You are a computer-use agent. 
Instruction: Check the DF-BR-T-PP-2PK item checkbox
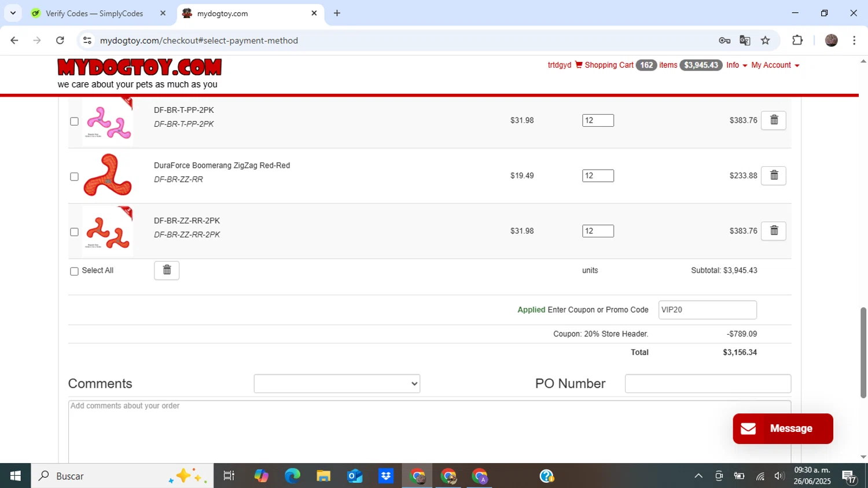pyautogui.click(x=74, y=122)
